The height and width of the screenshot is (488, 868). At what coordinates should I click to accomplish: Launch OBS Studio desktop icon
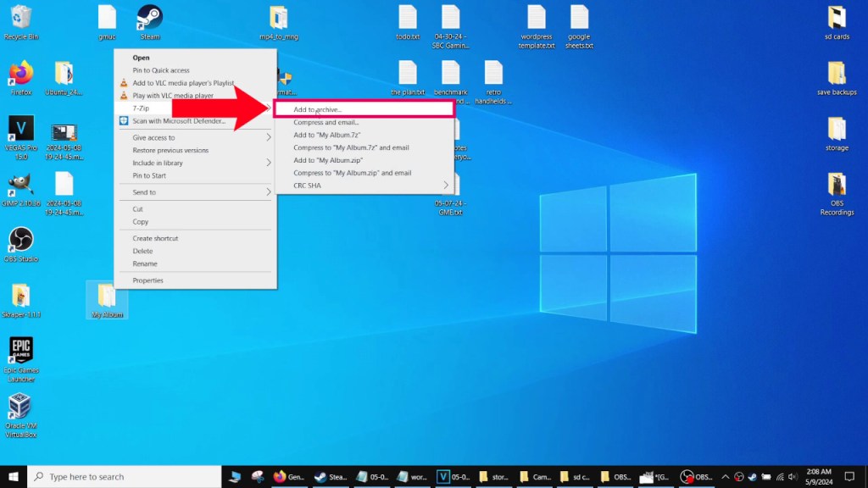(20, 241)
